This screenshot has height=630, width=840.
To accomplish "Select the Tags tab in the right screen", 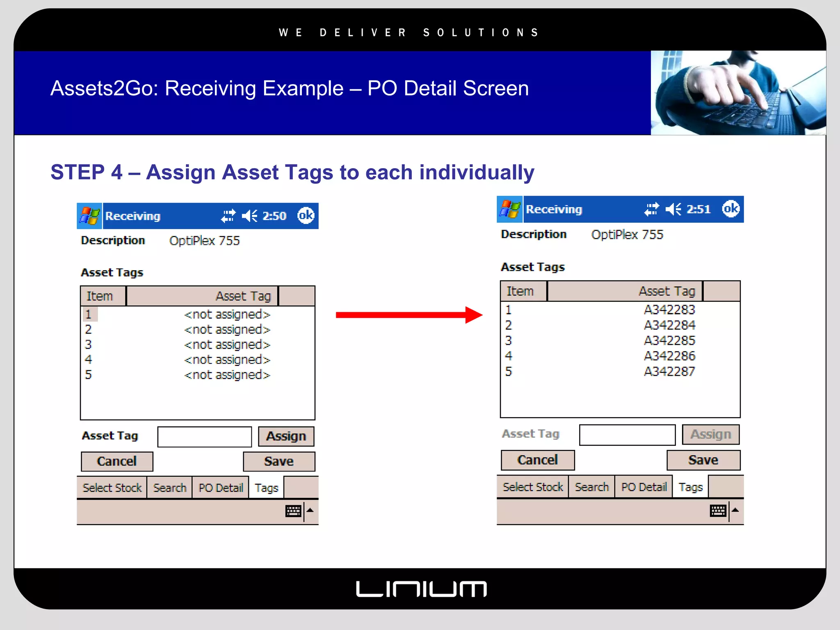I will [691, 487].
